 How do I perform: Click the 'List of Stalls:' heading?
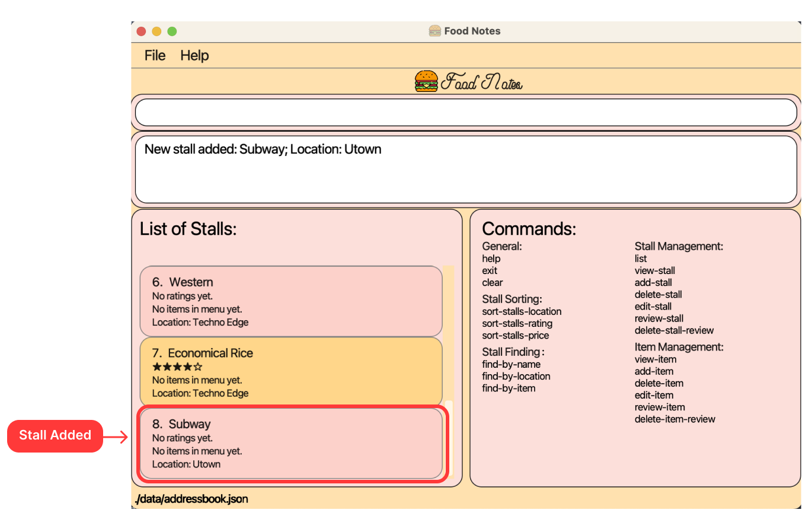188,229
